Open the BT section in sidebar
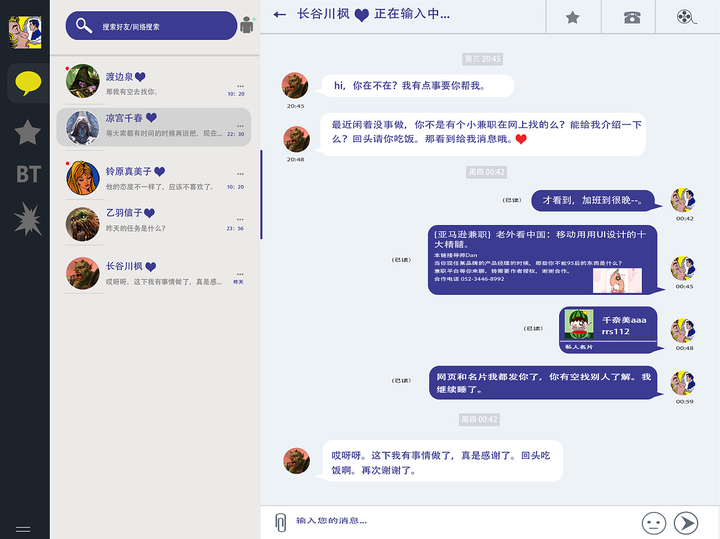Screen dimensions: 720x539 pos(28,174)
